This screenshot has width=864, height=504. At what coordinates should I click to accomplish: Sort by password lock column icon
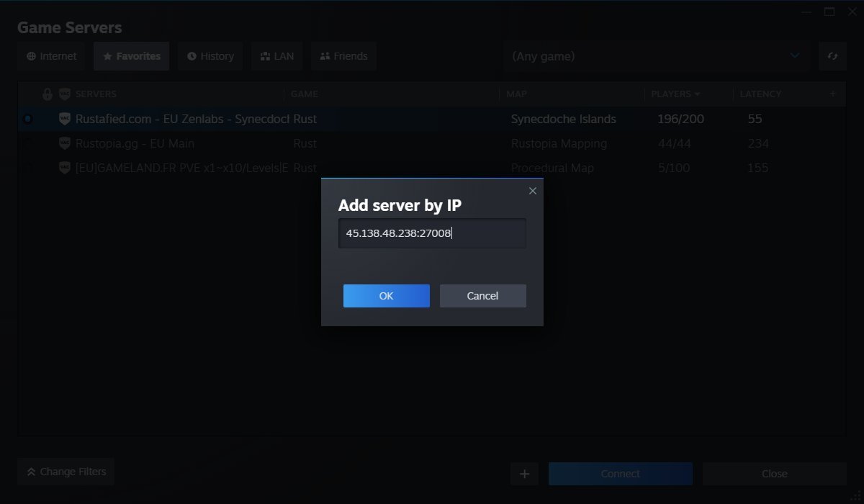pyautogui.click(x=48, y=94)
